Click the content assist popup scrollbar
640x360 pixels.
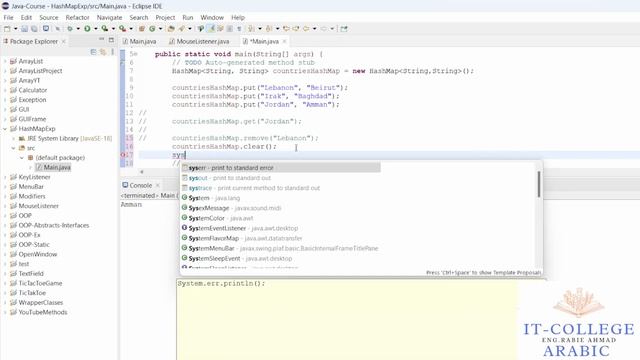point(539,184)
